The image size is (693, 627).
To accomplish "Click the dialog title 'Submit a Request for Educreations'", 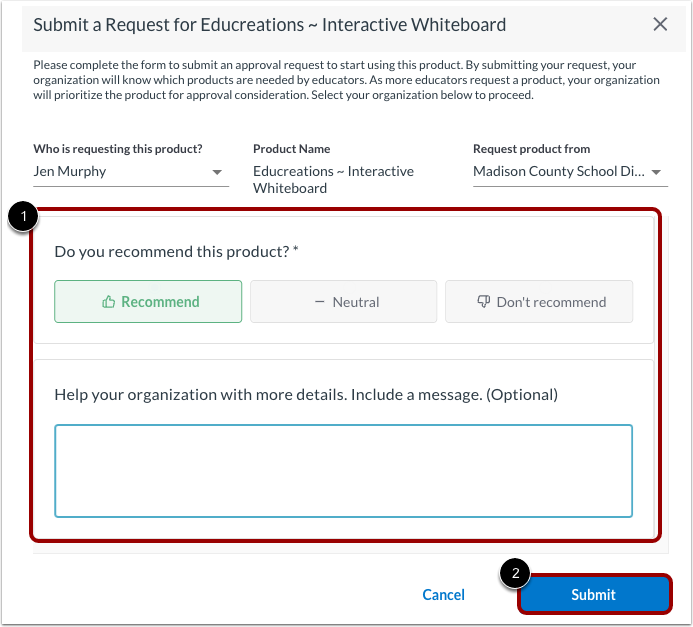I will click(270, 25).
